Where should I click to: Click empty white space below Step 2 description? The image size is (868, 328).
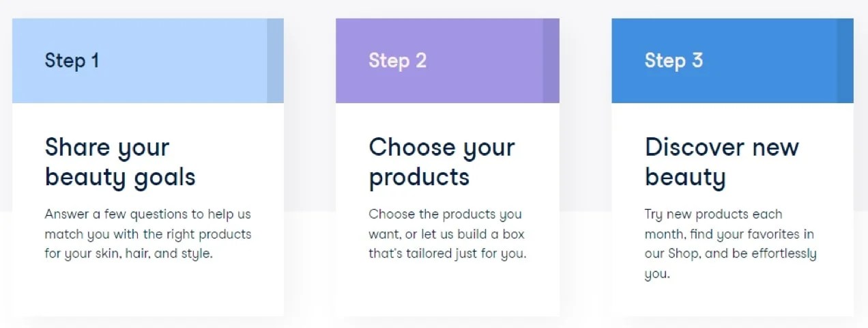point(447,290)
